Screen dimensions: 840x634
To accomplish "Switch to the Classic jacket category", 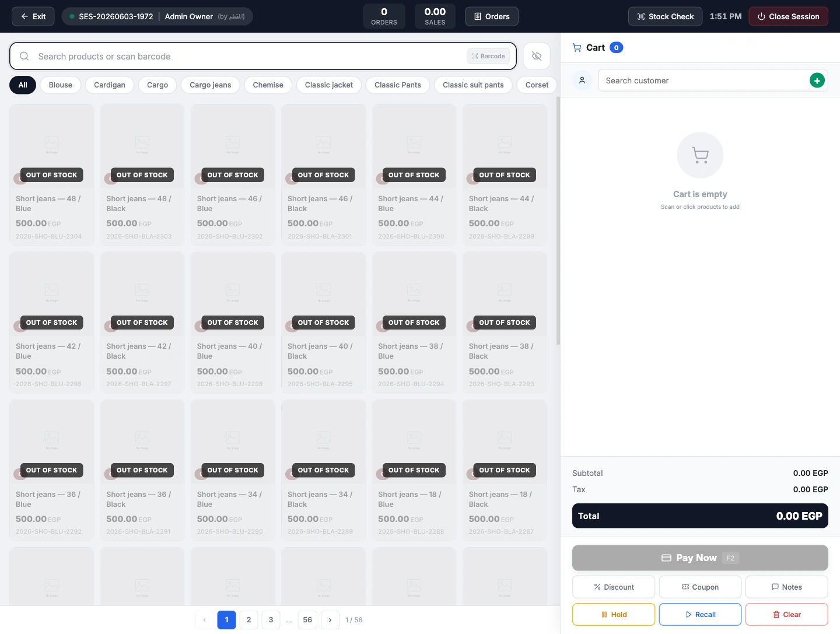I will tap(329, 85).
